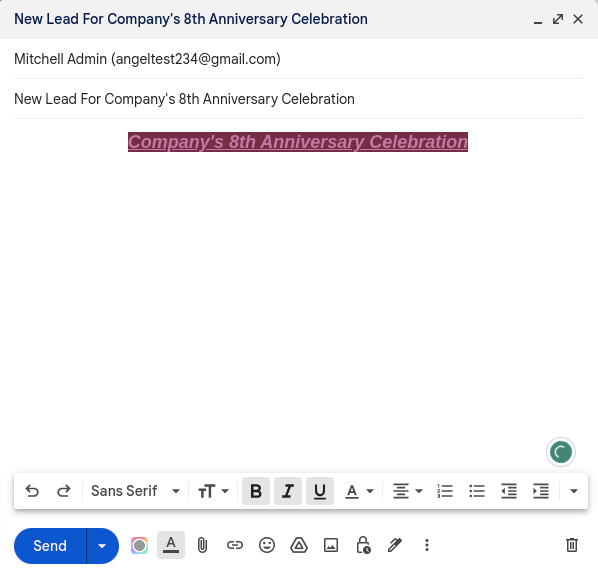
Task: Insert photo using the image icon
Action: click(x=331, y=545)
